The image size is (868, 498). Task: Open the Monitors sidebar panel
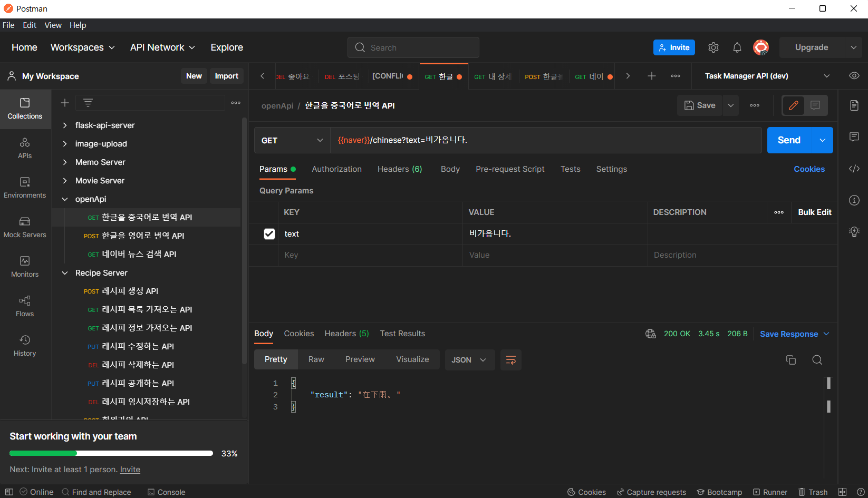[x=25, y=267]
